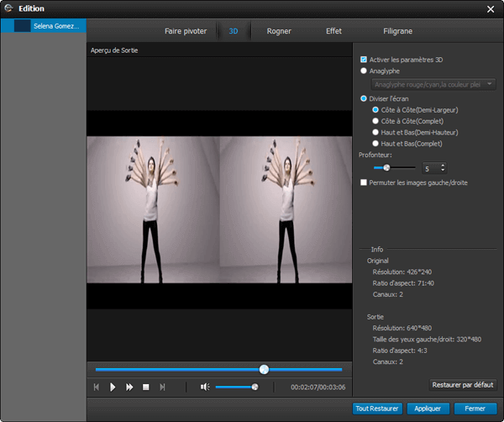Decrease Profondeur with the down arrow
The width and height of the screenshot is (504, 422).
point(443,171)
